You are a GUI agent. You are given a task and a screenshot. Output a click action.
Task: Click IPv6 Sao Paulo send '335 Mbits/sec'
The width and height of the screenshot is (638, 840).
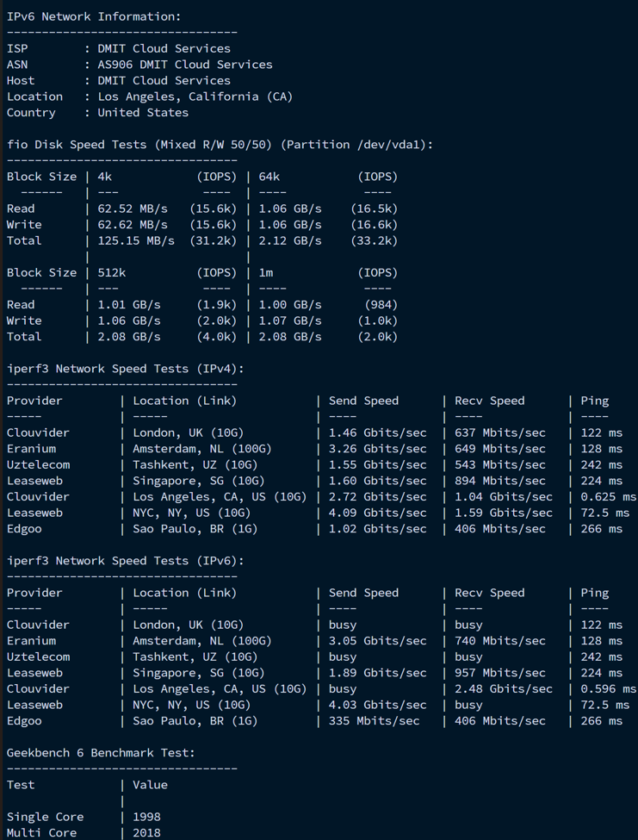(375, 721)
